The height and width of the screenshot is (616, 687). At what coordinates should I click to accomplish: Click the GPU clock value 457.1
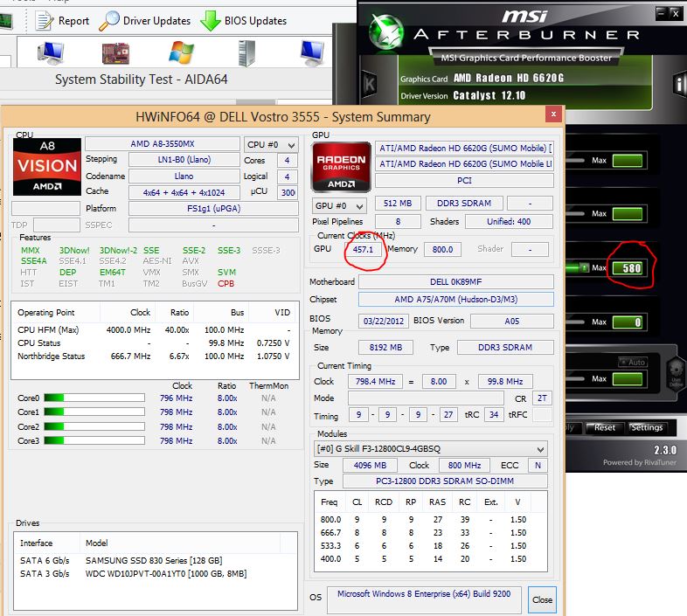(363, 249)
